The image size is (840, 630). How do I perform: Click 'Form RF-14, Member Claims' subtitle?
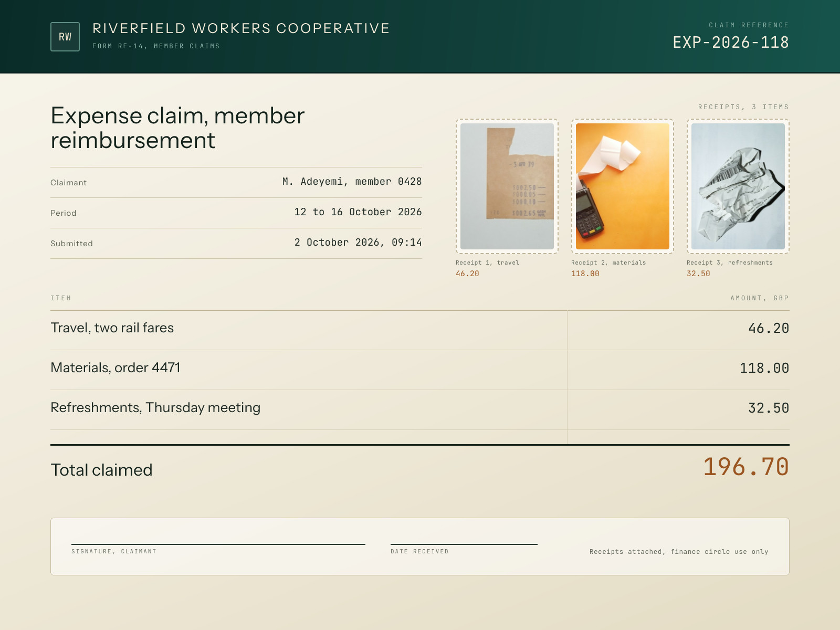click(156, 46)
